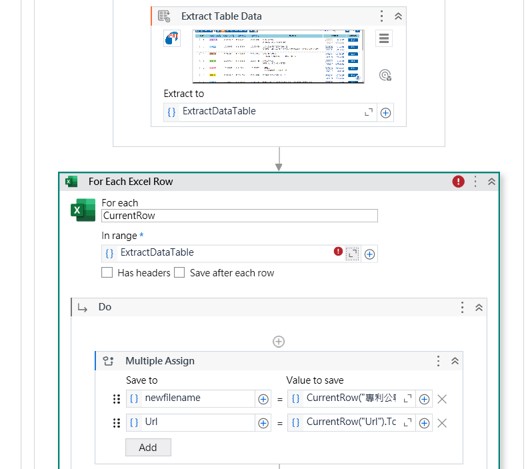Click the red error icon on For Each Excel Row header
The height and width of the screenshot is (469, 532).
point(458,182)
